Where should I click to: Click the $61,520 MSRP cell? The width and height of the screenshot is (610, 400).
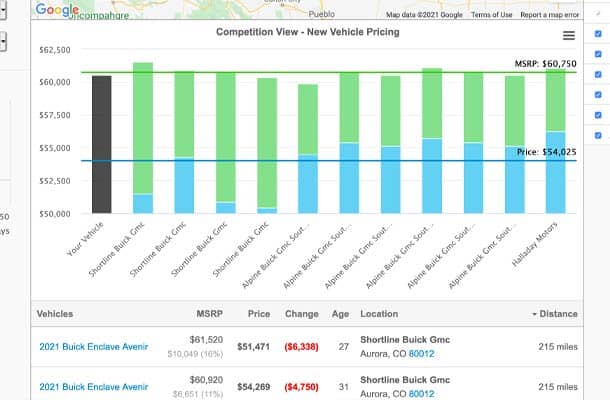[206, 340]
